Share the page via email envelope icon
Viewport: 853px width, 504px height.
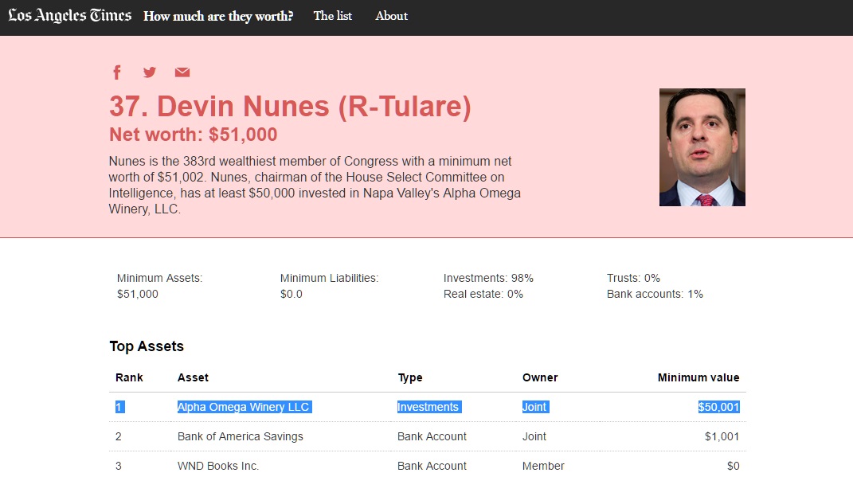[x=182, y=72]
